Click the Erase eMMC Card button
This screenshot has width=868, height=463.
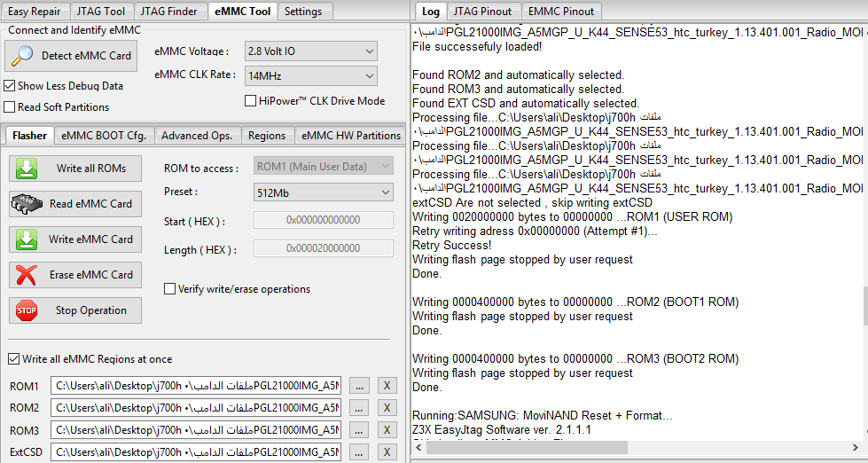pos(75,275)
